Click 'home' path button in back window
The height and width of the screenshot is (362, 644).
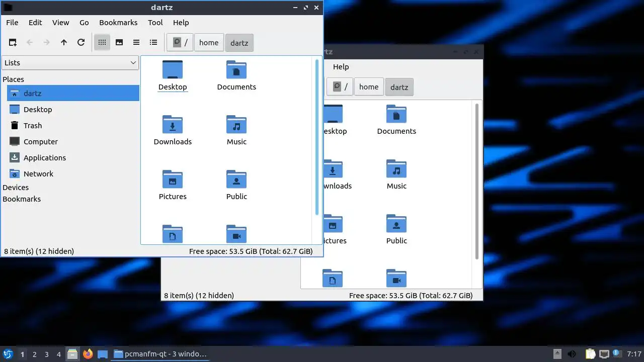[x=369, y=87]
